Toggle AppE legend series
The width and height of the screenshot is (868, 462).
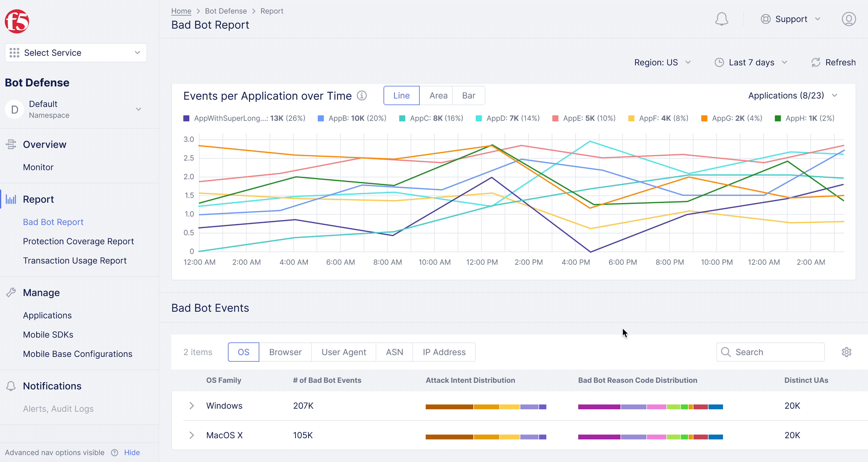click(x=584, y=118)
